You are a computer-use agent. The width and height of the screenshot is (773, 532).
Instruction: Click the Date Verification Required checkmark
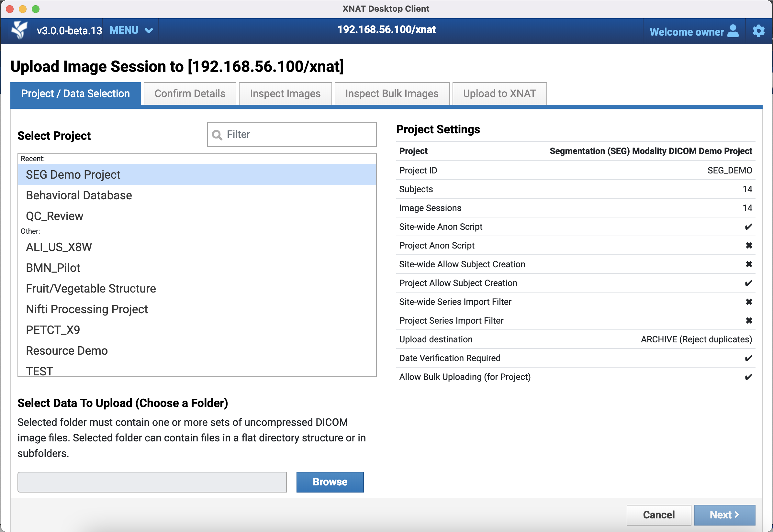tap(748, 358)
